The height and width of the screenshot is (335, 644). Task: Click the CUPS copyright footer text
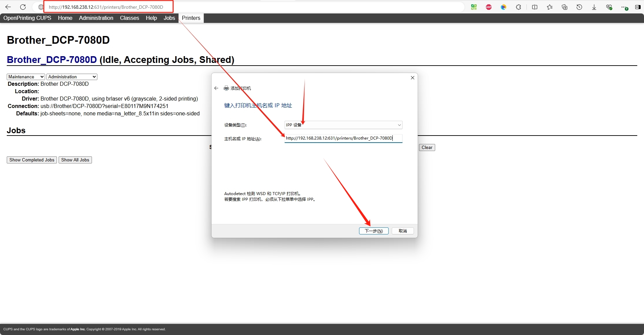(85, 329)
